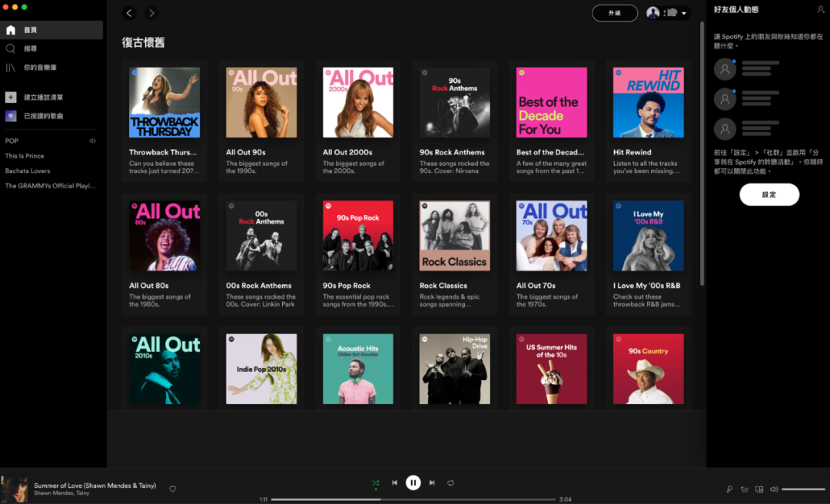This screenshot has width=830, height=504.
Task: Toggle the repeat mode button
Action: click(451, 483)
